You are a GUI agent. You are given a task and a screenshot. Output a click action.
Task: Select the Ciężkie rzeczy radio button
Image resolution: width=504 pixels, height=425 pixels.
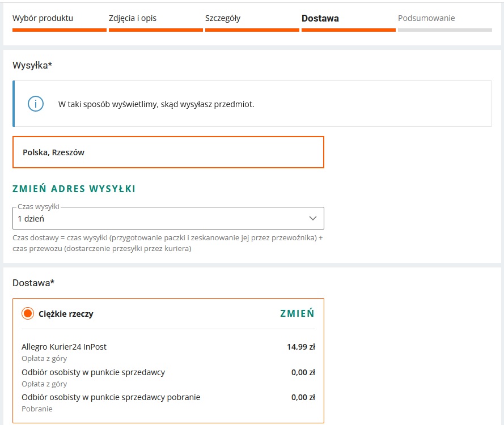point(28,313)
